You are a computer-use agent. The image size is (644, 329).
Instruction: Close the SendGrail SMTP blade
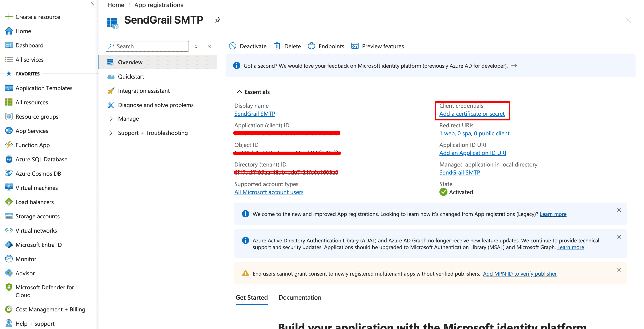pyautogui.click(x=628, y=20)
